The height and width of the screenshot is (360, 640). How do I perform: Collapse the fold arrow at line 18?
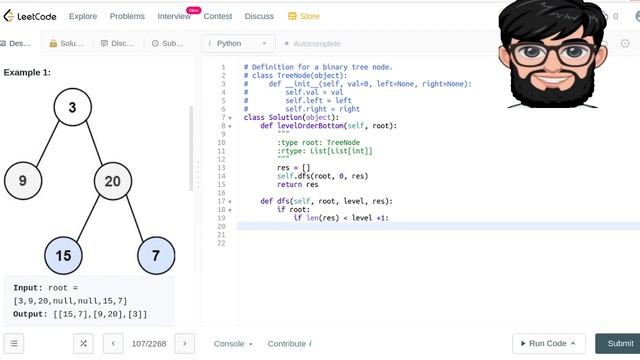coord(230,210)
